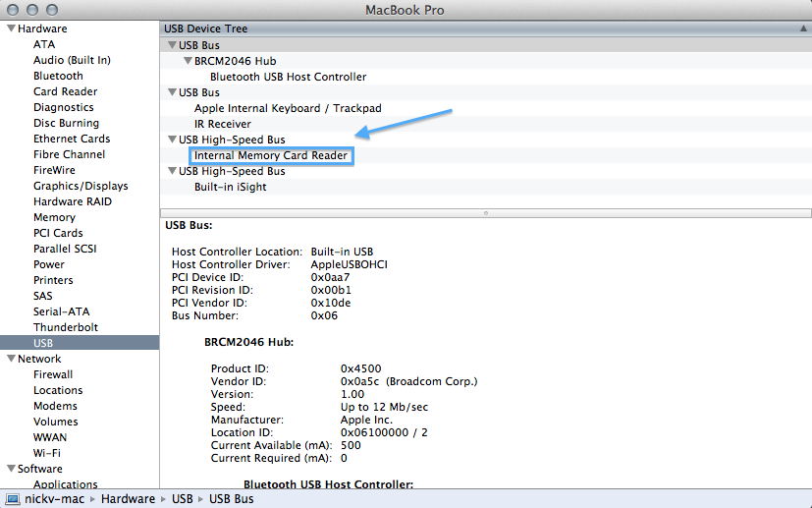Select PCI Cards in the sidebar
The height and width of the screenshot is (508, 812).
tap(58, 233)
